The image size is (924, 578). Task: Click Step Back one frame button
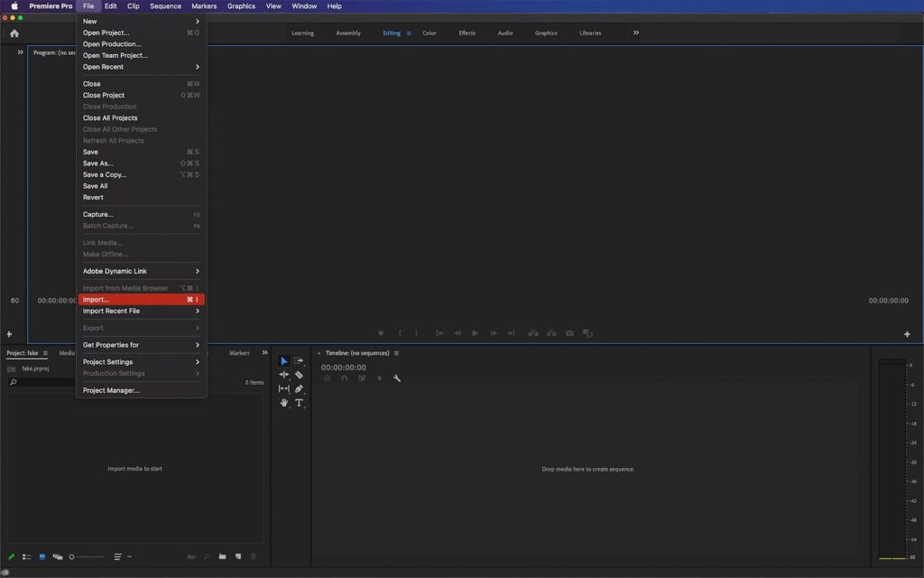457,333
